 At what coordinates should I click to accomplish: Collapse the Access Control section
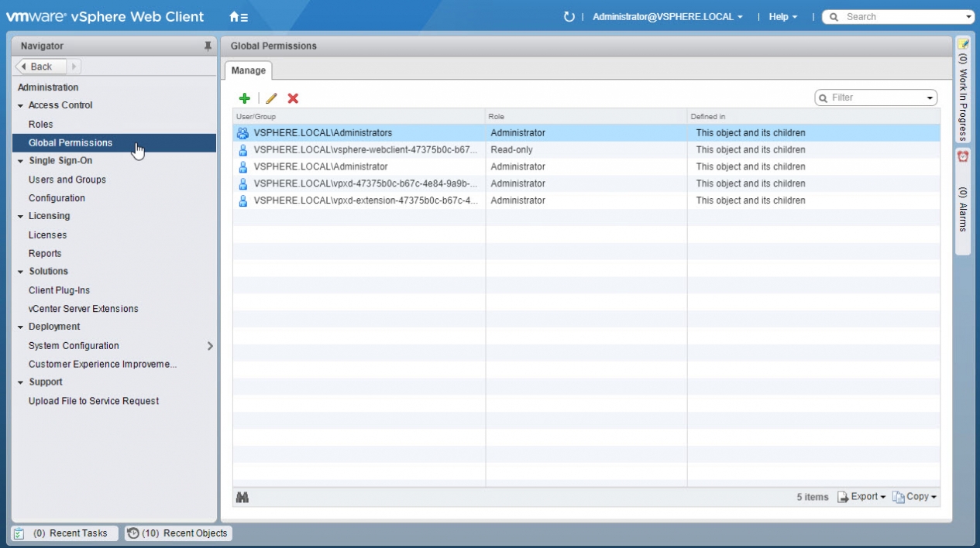coord(21,105)
